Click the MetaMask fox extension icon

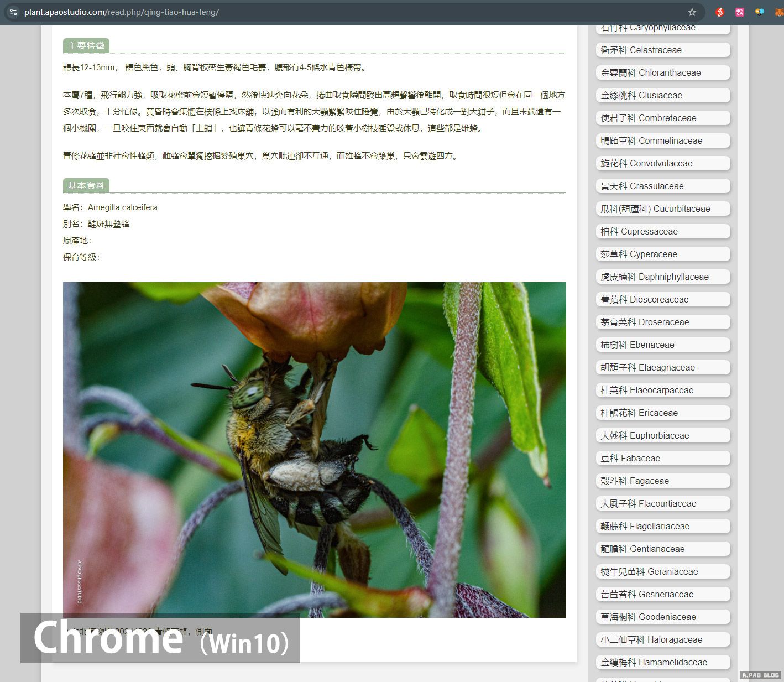778,12
